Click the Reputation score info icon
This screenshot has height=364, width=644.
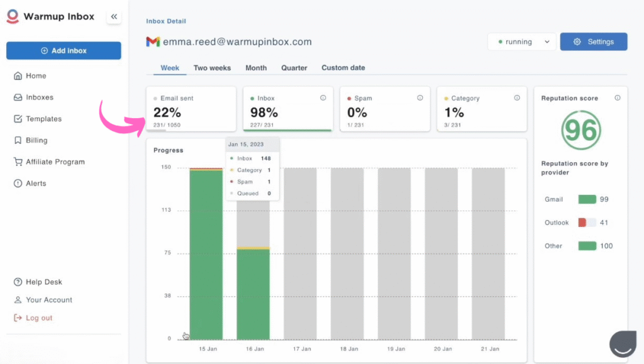(x=617, y=98)
